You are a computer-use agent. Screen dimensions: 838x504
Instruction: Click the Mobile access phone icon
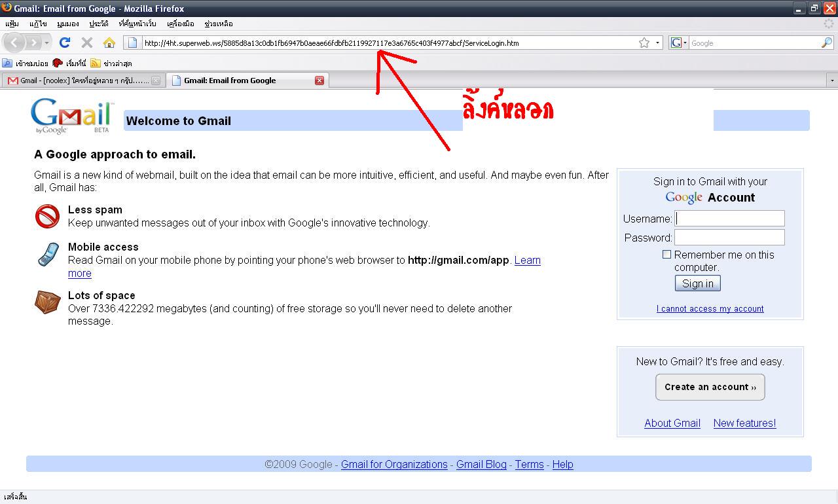pyautogui.click(x=47, y=254)
